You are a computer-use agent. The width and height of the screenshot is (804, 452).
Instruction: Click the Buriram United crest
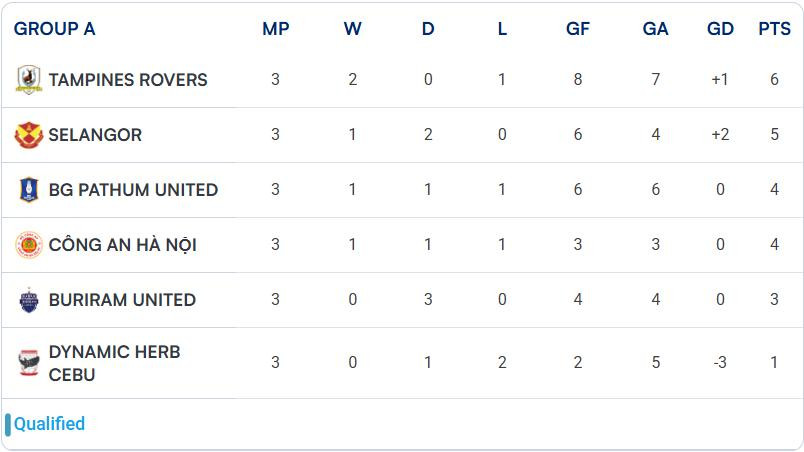28,300
